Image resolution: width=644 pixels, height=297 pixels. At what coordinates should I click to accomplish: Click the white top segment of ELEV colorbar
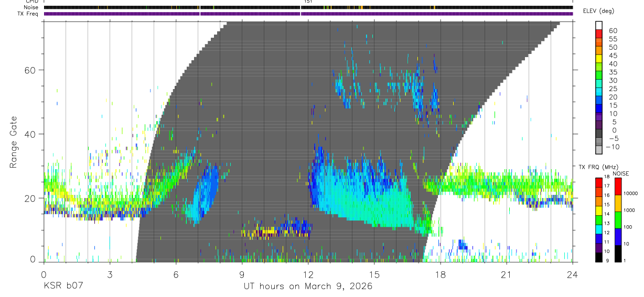(x=598, y=26)
